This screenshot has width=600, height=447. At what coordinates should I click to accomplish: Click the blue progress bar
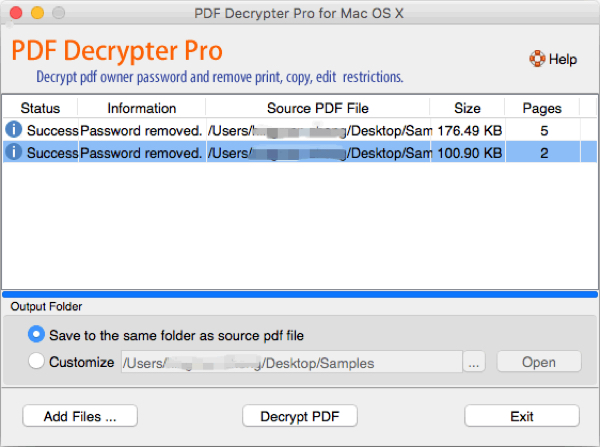(x=300, y=294)
